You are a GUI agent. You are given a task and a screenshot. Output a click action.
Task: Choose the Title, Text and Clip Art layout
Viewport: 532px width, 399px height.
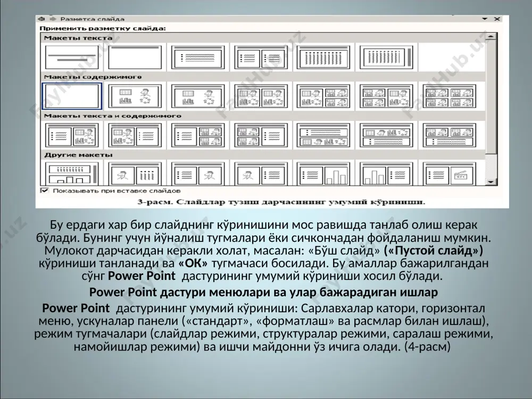tap(198, 174)
